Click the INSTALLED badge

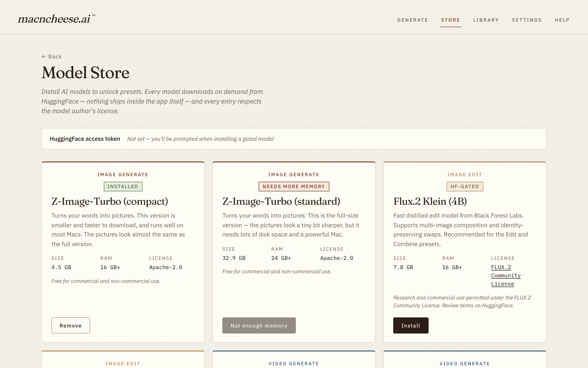(x=123, y=187)
